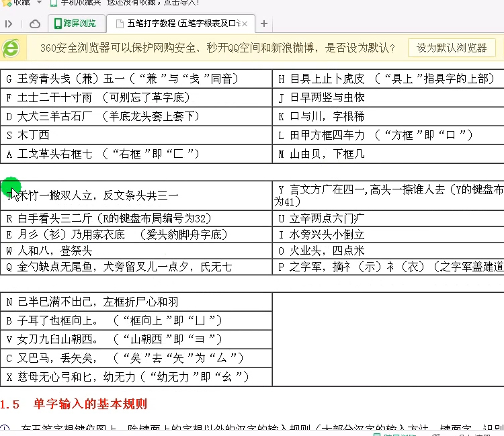This screenshot has width=504, height=436.
Task: Switch to the 跨屏浏览 tab
Action: tap(76, 24)
